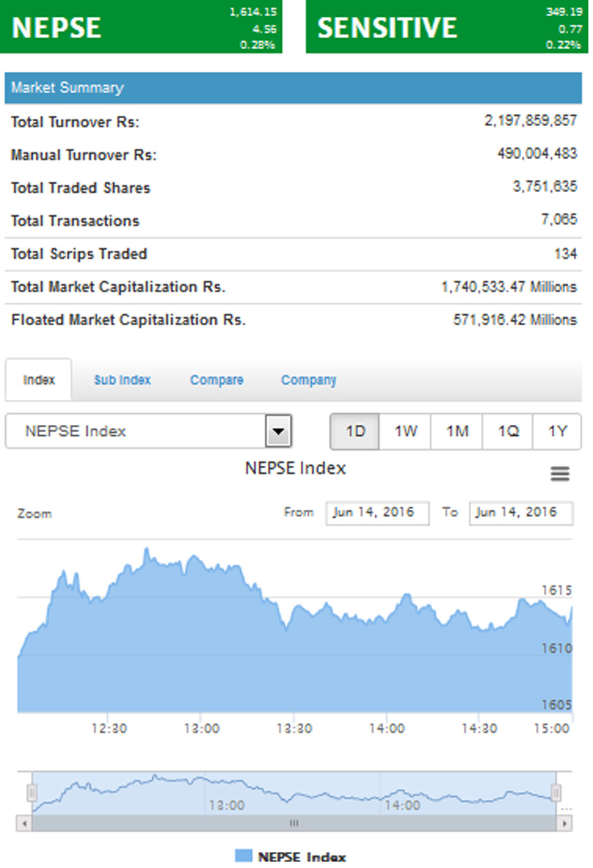Click the NEPSE Index dropdown arrow
Viewport: 593px width, 868px height.
[x=278, y=431]
